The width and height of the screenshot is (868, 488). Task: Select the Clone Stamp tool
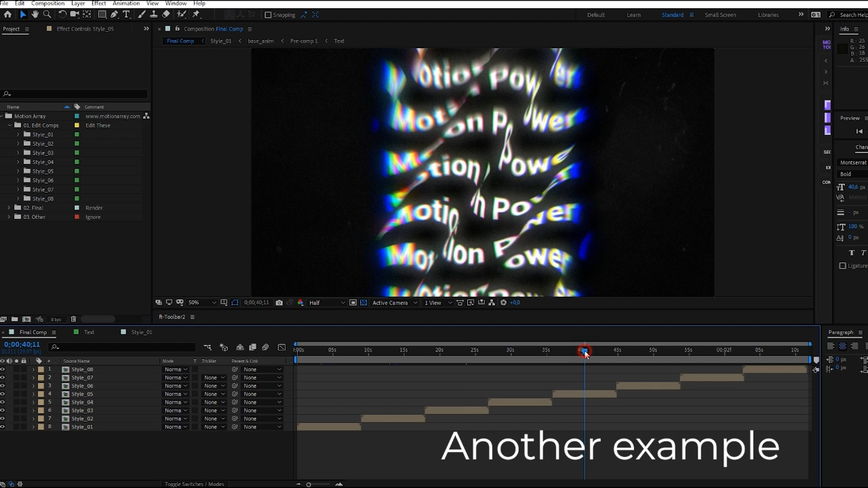[x=154, y=14]
